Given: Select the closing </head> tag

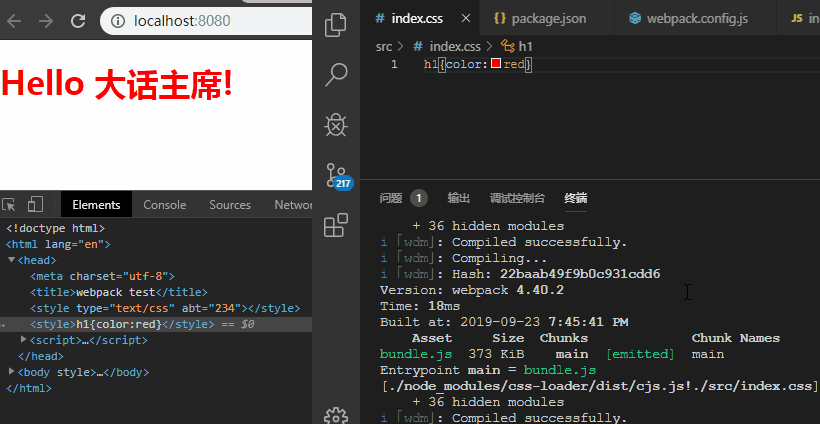Looking at the screenshot, I should (41, 356).
